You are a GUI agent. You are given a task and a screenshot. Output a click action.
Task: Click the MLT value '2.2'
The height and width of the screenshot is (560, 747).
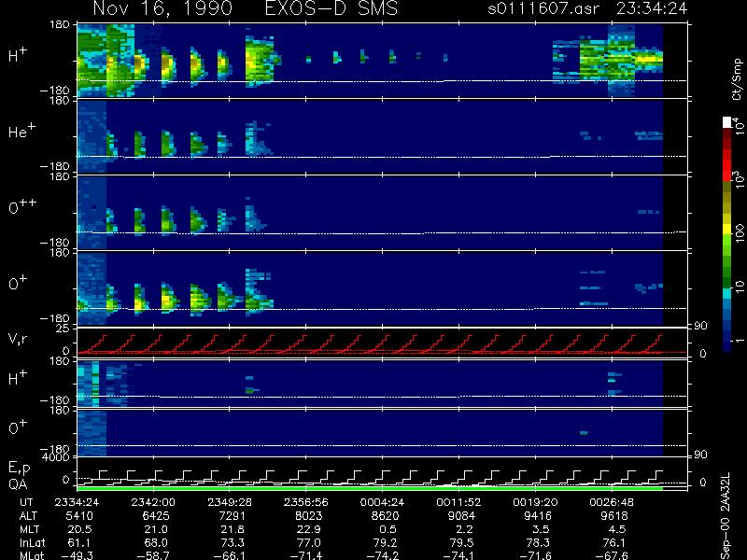tap(464, 529)
